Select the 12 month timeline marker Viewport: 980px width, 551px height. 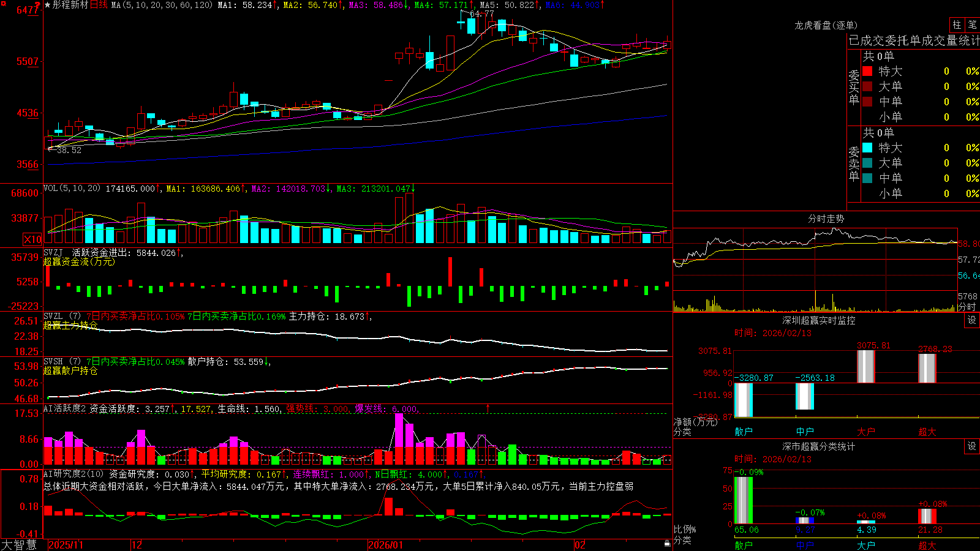click(x=137, y=545)
